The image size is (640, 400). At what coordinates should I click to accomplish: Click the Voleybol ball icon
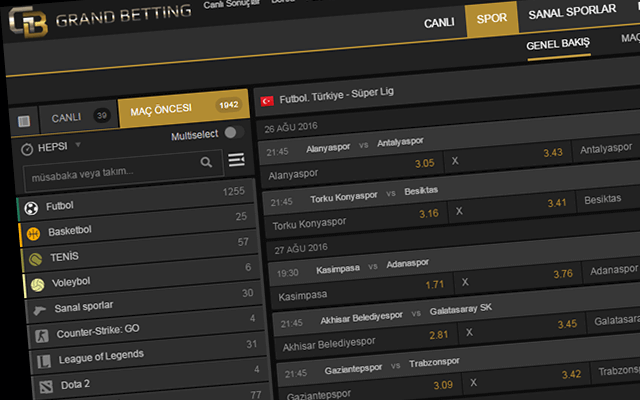click(38, 284)
